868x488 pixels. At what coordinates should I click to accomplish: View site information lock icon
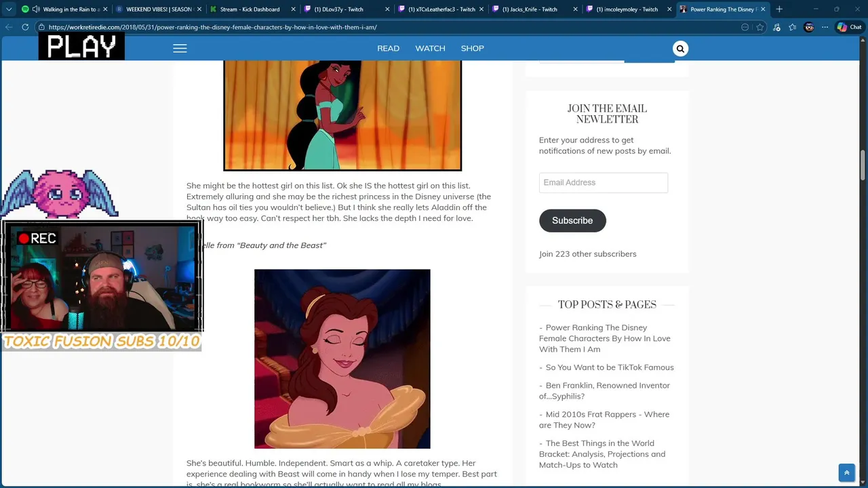coord(42,27)
